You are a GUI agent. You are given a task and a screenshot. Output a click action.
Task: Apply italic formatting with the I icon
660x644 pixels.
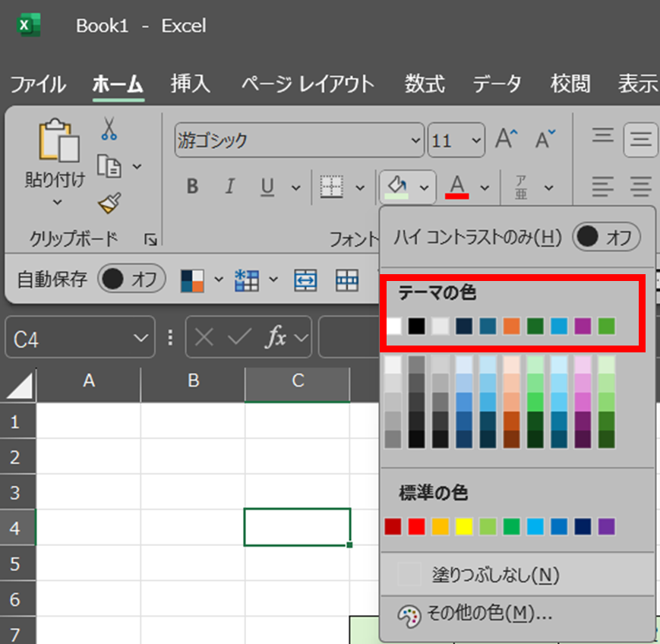pos(229,187)
